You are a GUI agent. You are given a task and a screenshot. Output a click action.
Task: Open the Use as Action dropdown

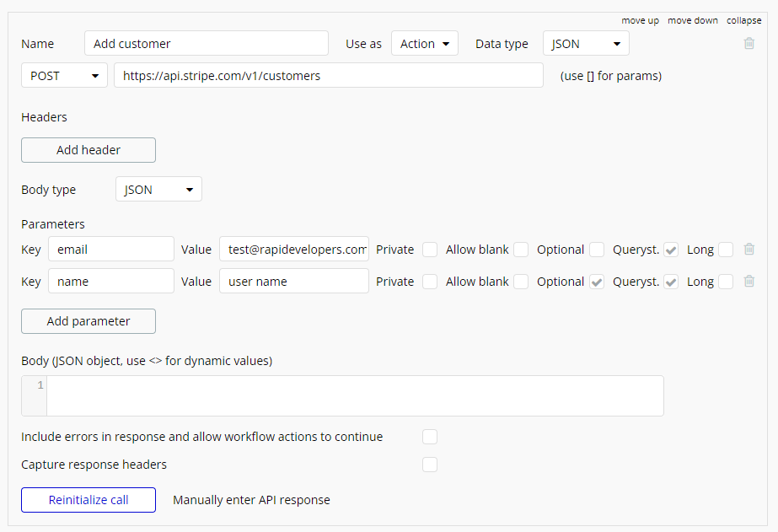[424, 44]
